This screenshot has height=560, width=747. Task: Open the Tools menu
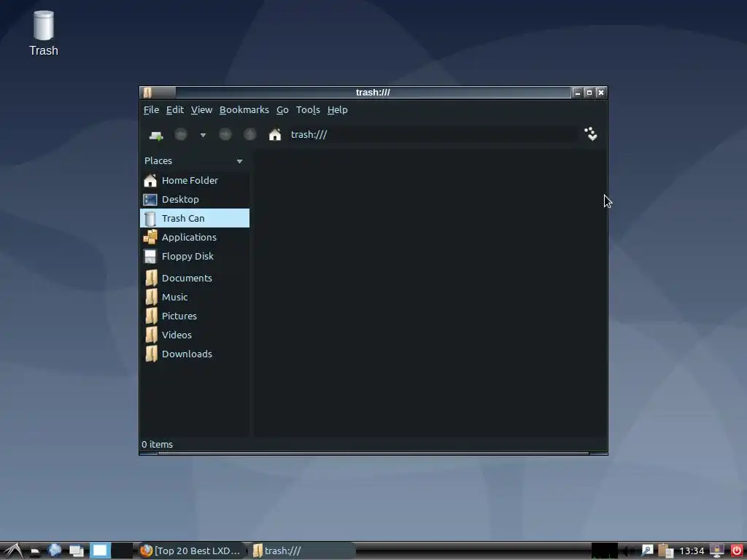click(308, 110)
